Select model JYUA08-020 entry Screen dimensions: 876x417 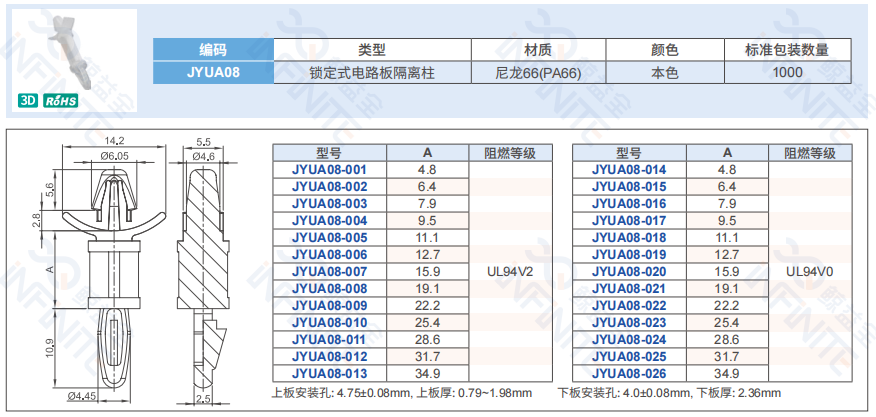coord(628,271)
